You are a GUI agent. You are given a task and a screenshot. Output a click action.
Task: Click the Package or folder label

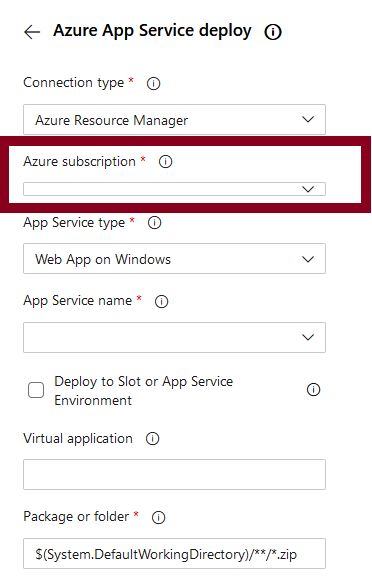pyautogui.click(x=76, y=517)
